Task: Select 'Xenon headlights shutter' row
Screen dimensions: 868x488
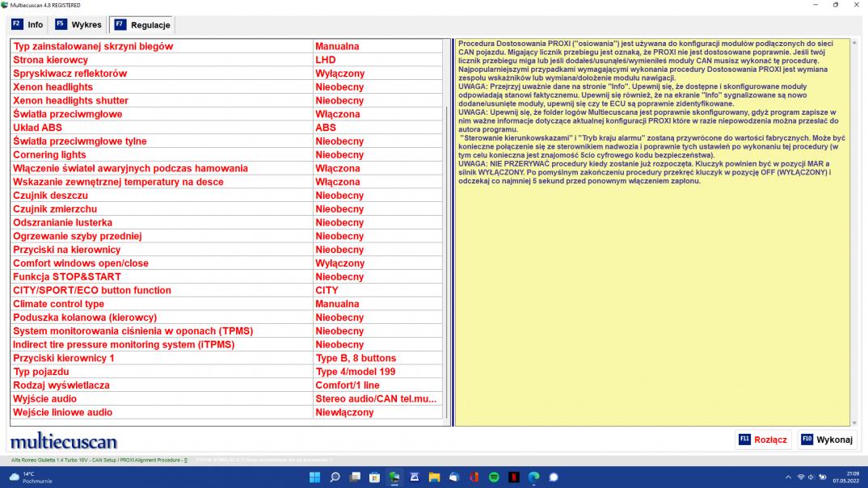Action: [226, 101]
